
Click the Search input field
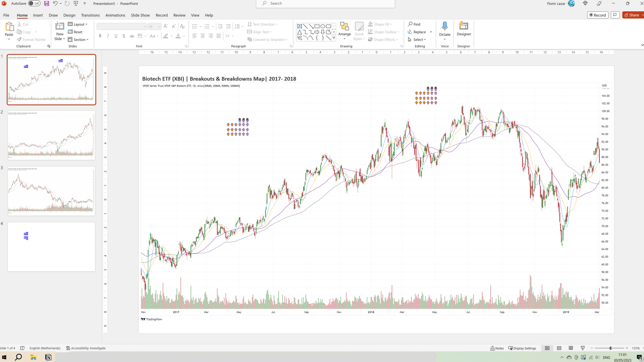(326, 4)
